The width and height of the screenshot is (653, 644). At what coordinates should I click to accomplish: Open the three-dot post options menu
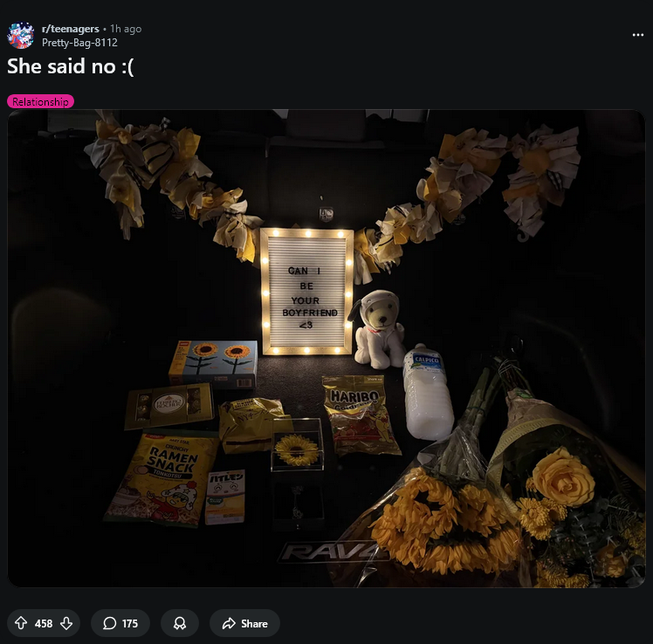[x=637, y=35]
